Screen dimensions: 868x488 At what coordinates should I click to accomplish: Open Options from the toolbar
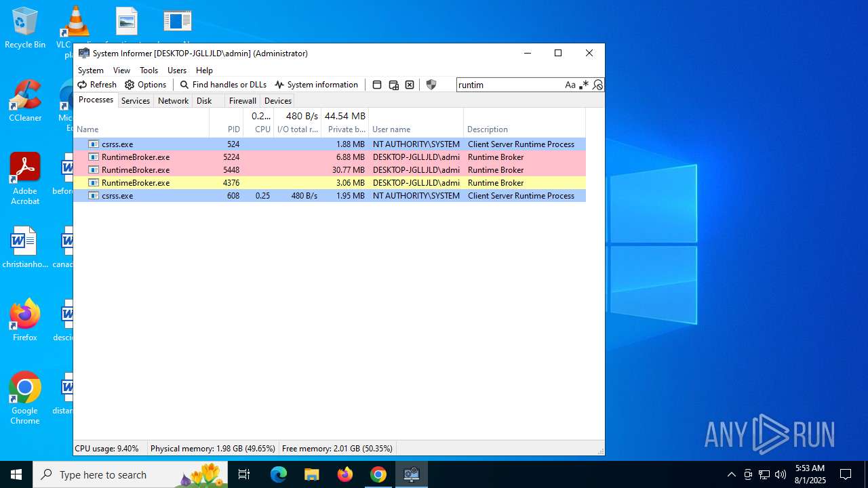(x=146, y=85)
